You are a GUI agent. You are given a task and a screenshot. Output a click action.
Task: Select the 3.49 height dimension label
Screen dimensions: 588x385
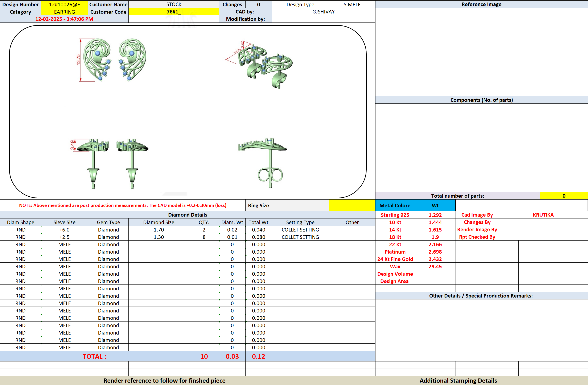click(72, 145)
